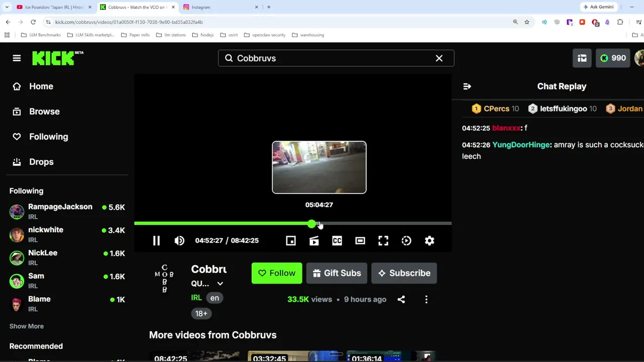Open a new browser tab
Screen dimensions: 644x362
(269, 7)
